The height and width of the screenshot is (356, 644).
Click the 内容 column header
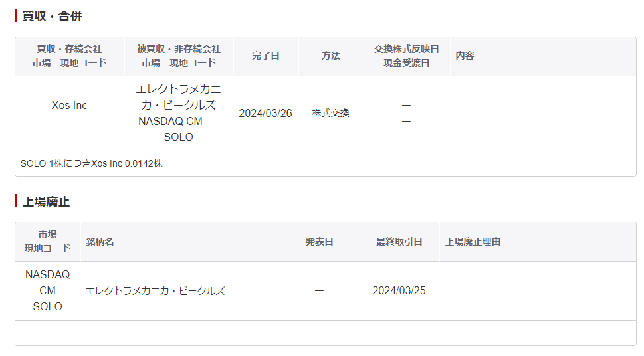(465, 56)
